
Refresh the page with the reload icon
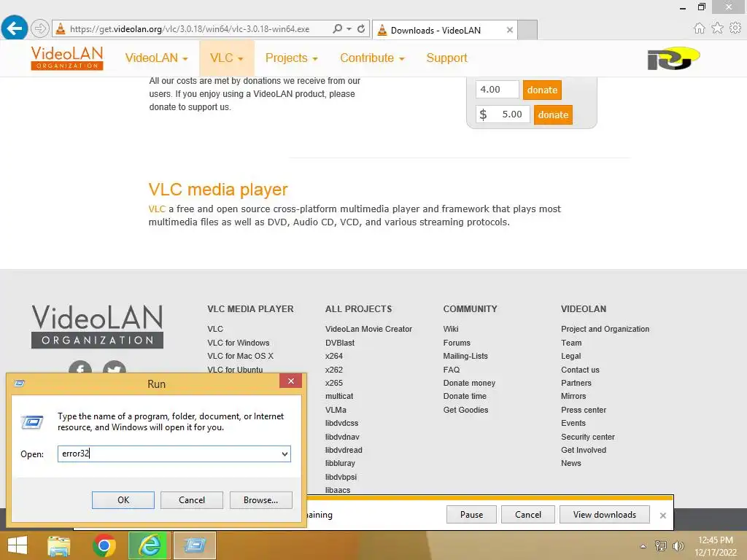click(x=361, y=28)
